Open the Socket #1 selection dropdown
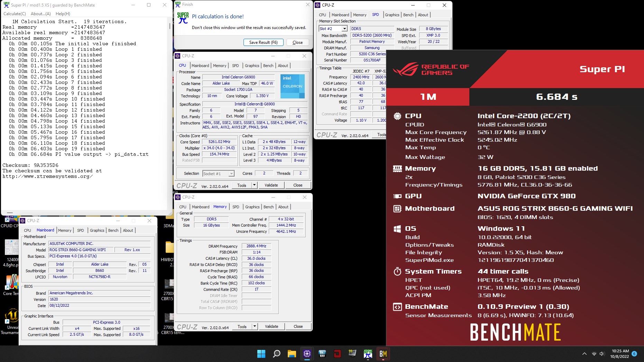The height and width of the screenshot is (362, 644). 231,173
